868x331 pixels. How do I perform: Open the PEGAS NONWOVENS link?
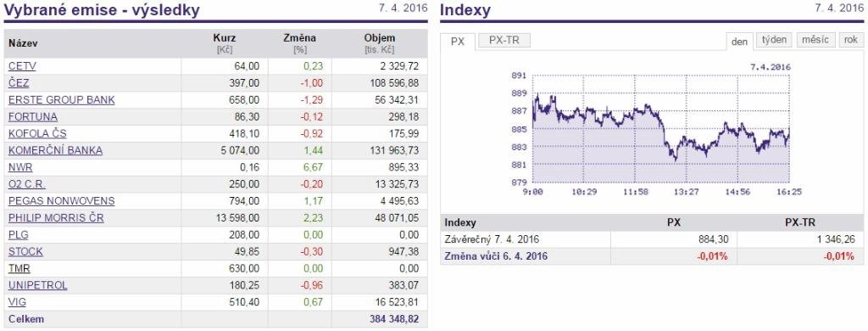(x=61, y=201)
